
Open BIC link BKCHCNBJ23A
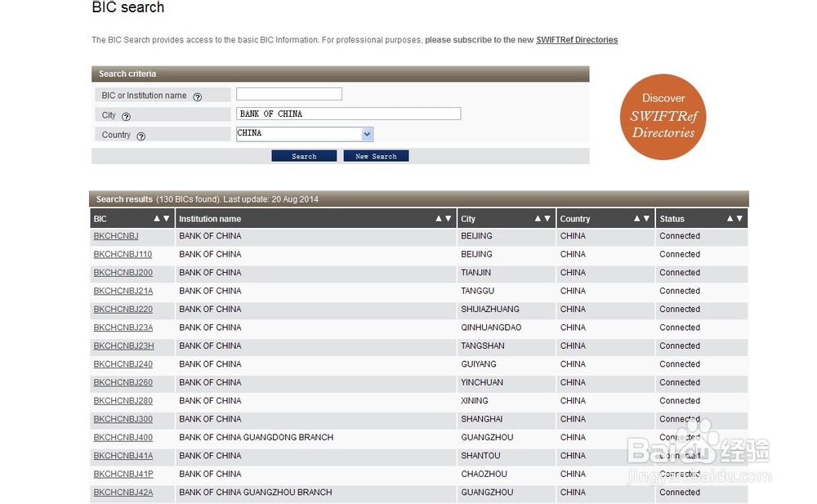pos(123,328)
